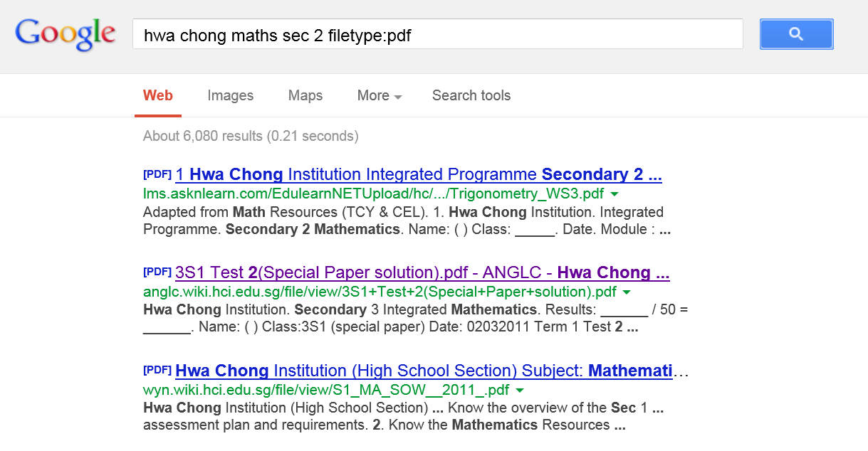Screen dimensions: 868x451
Task: Expand arrow beside Trigonometry_WS3.pdf URL
Action: (x=615, y=194)
